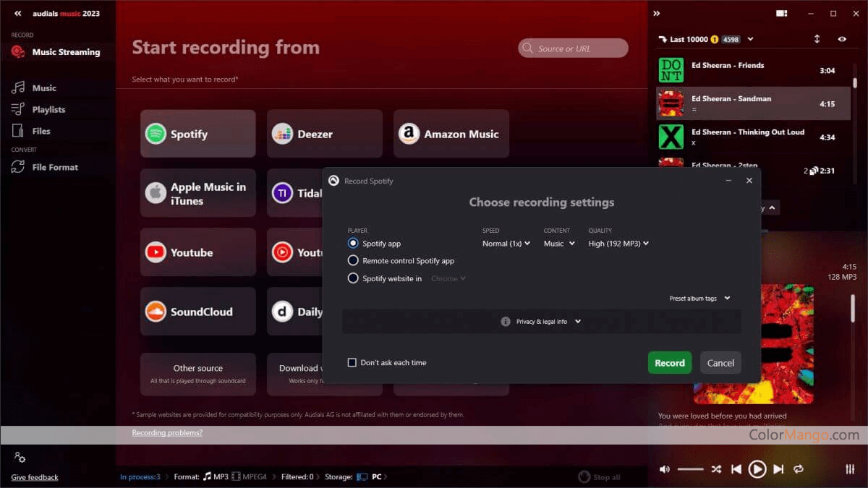
Task: Open the Last 10000 list dropdown
Action: click(750, 39)
